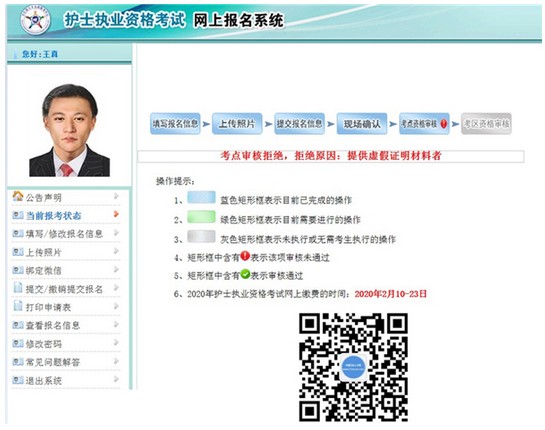Click the card icon beside 查看报名信息
Screen dimensions: 545x430
[18, 325]
